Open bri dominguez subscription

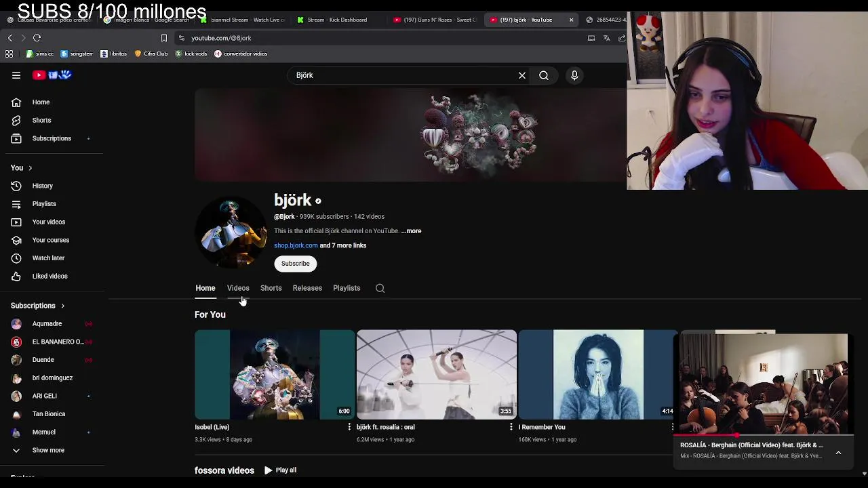click(53, 378)
